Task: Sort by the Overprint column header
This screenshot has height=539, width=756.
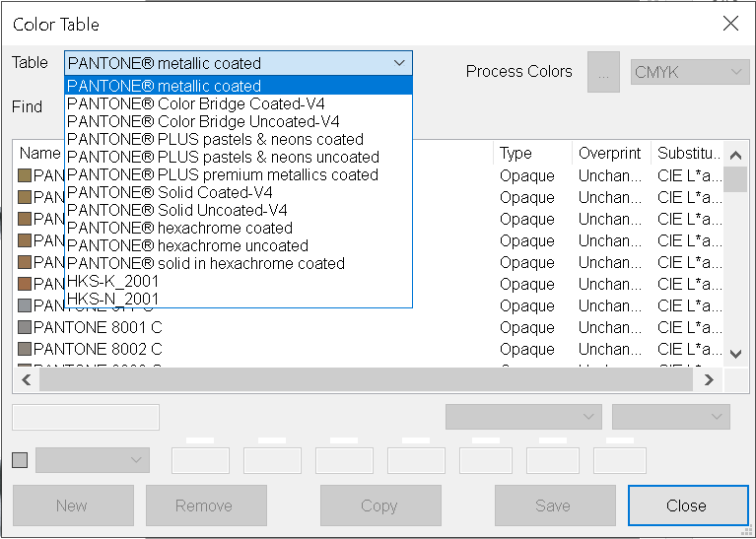Action: click(x=611, y=154)
